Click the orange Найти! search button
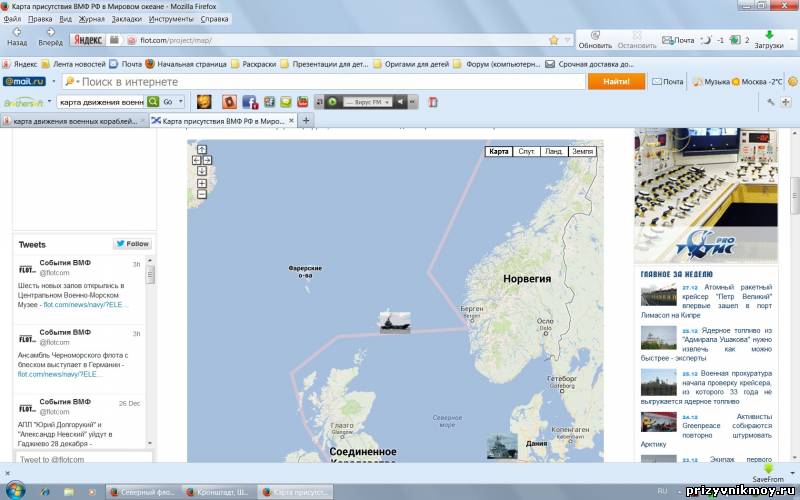 click(x=616, y=81)
